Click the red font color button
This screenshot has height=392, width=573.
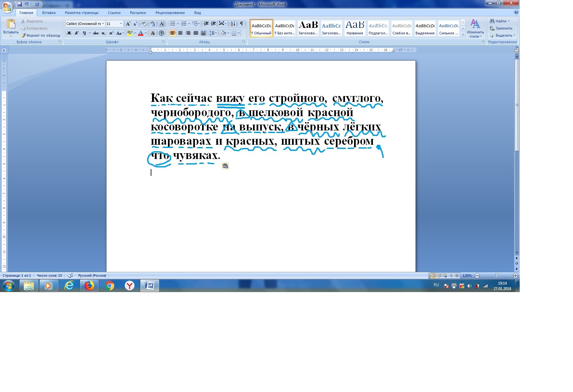[x=141, y=33]
